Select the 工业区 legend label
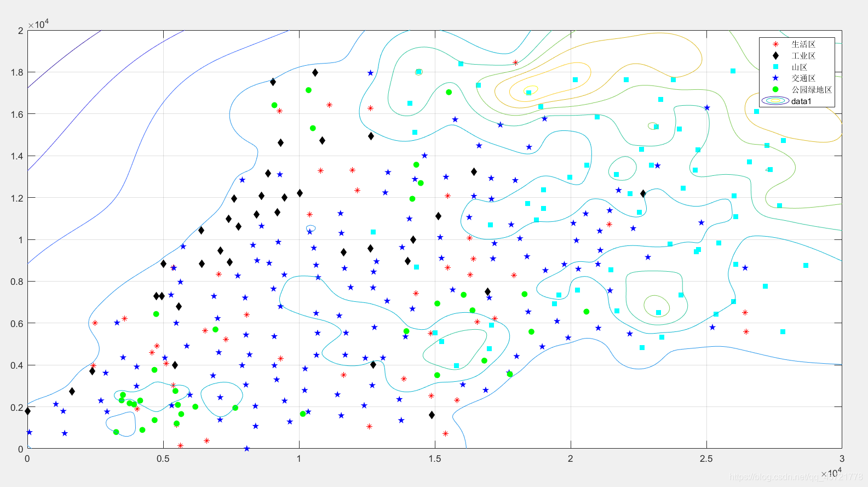The height and width of the screenshot is (487, 868). pyautogui.click(x=803, y=55)
